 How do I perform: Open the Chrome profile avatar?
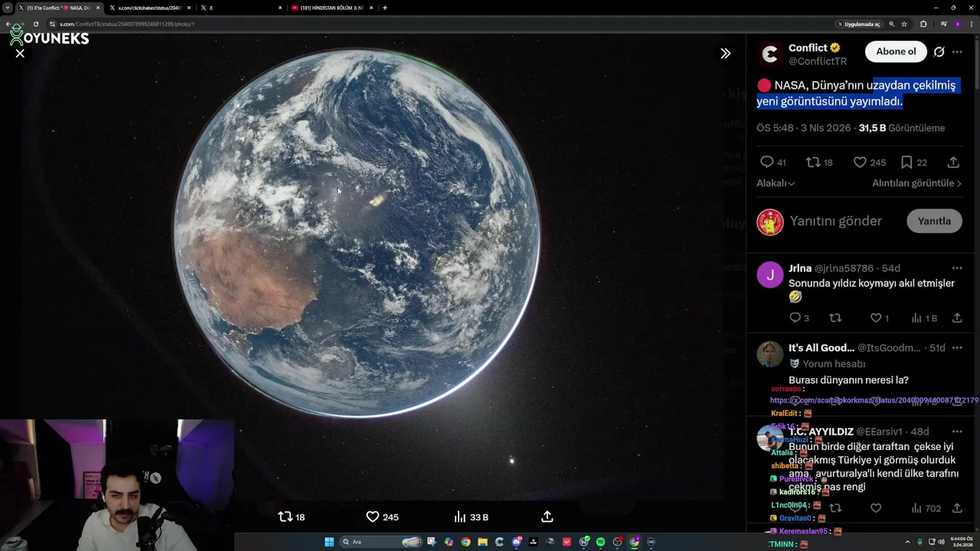[x=957, y=24]
